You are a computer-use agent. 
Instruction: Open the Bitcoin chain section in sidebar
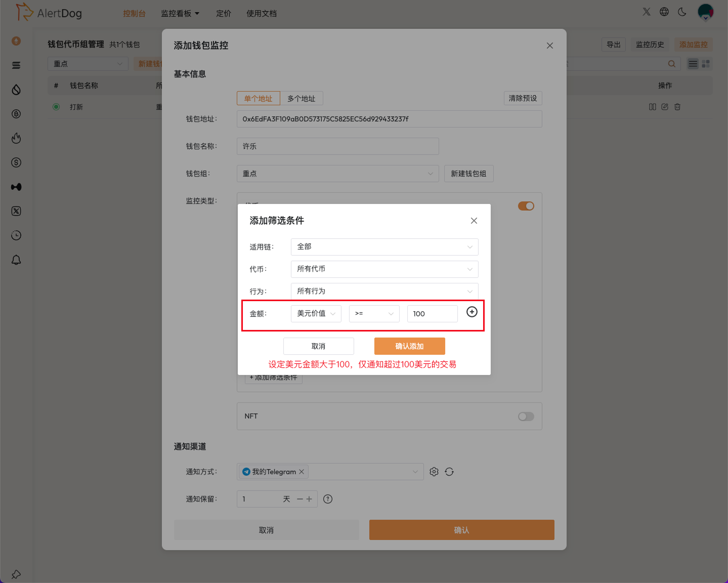(x=16, y=114)
